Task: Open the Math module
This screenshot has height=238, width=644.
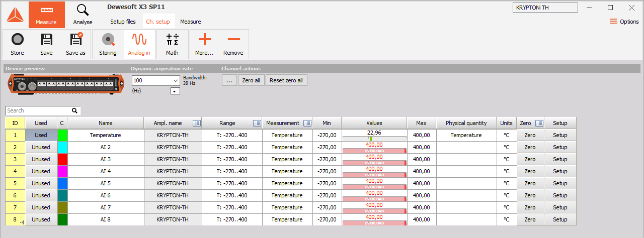Action: pyautogui.click(x=172, y=44)
